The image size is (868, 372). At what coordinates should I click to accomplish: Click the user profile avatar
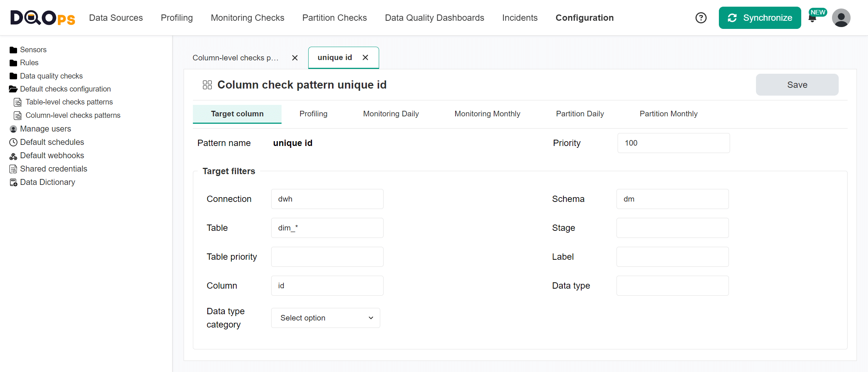tap(841, 17)
